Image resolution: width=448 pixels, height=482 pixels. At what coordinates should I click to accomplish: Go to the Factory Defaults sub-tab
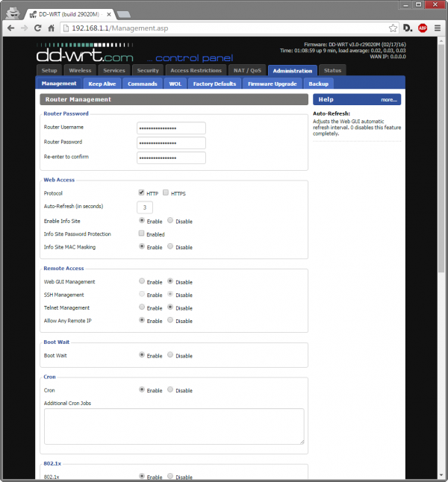(214, 84)
